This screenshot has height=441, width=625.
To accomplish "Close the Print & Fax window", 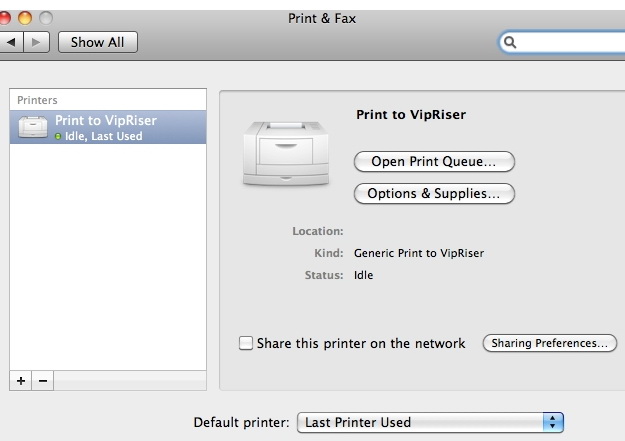I will click(x=6, y=17).
